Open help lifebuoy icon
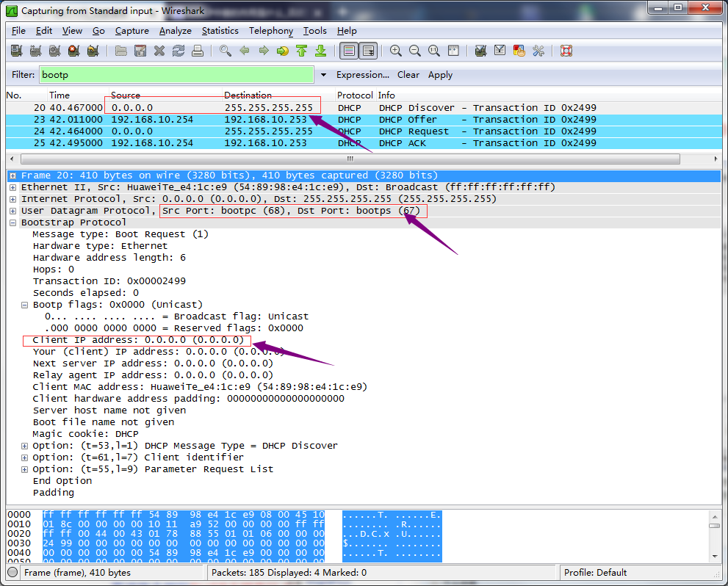This screenshot has height=586, width=728. click(x=566, y=51)
